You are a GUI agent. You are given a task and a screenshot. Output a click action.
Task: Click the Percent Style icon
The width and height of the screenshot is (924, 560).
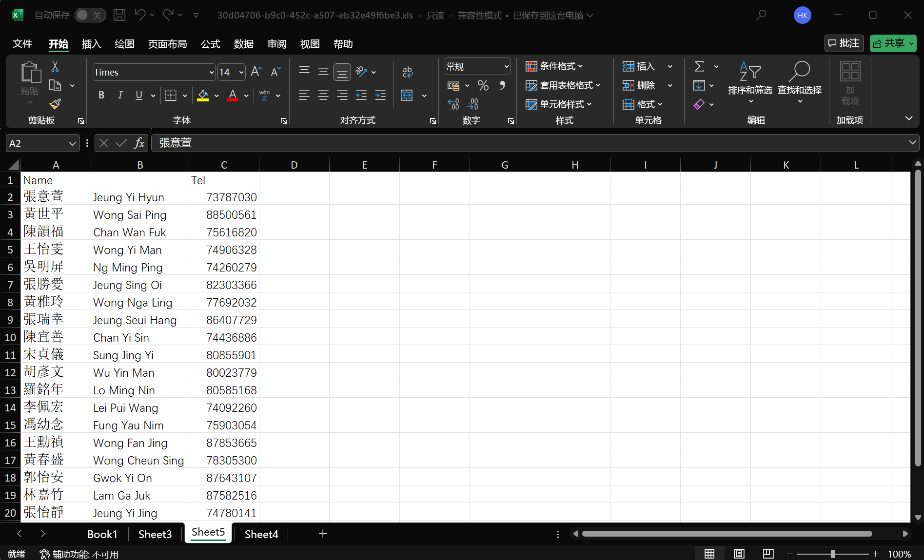(x=483, y=86)
